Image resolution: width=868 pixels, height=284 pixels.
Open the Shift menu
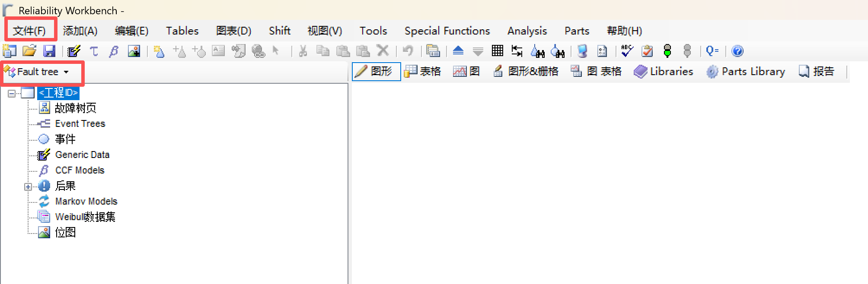tap(279, 31)
